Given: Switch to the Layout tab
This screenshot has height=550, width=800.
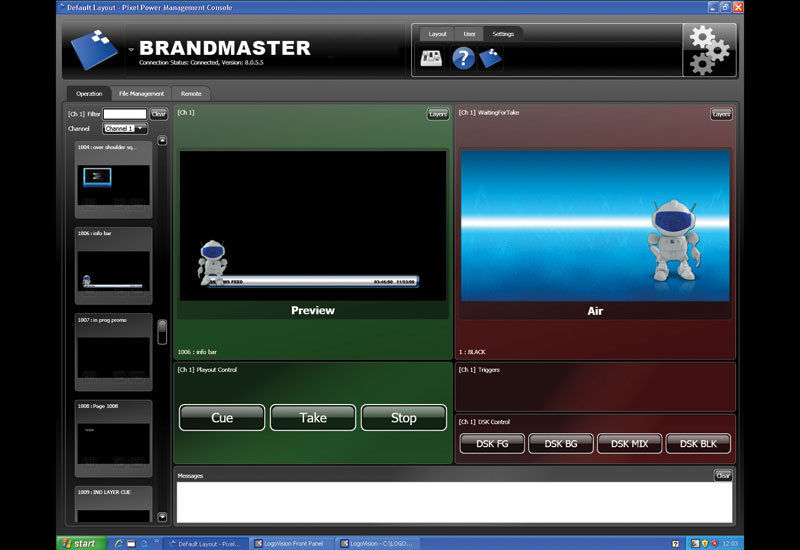Looking at the screenshot, I should pos(437,34).
